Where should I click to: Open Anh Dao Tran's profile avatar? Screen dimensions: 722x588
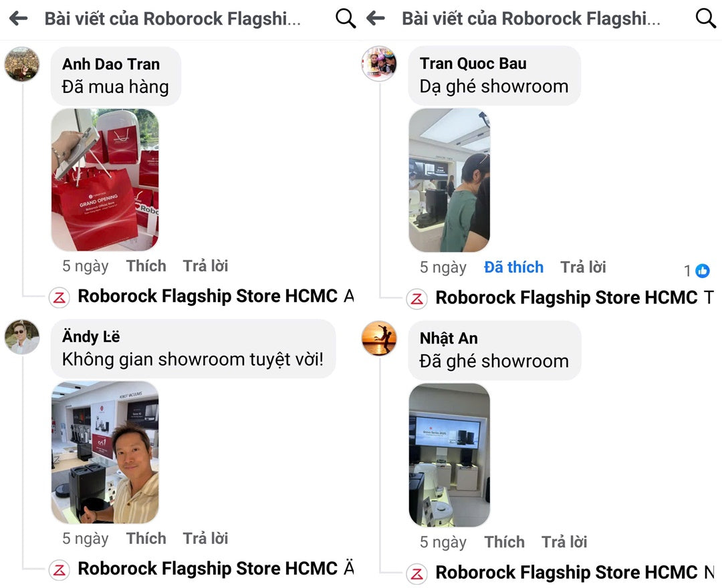tap(21, 64)
